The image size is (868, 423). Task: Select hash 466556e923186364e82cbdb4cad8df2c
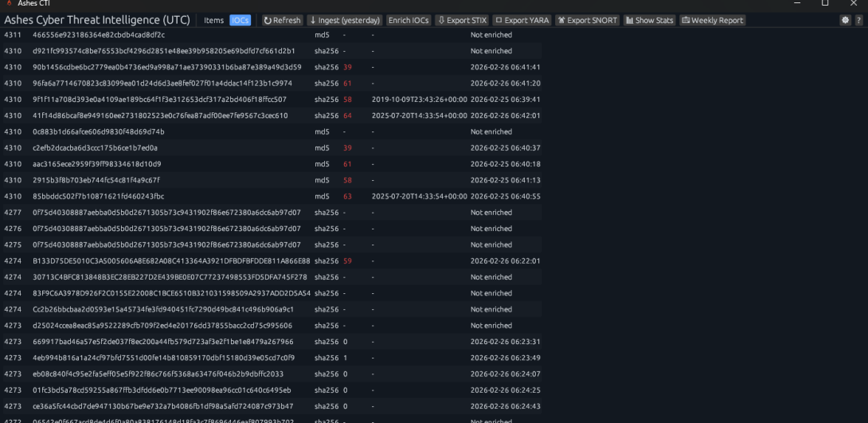coord(99,35)
